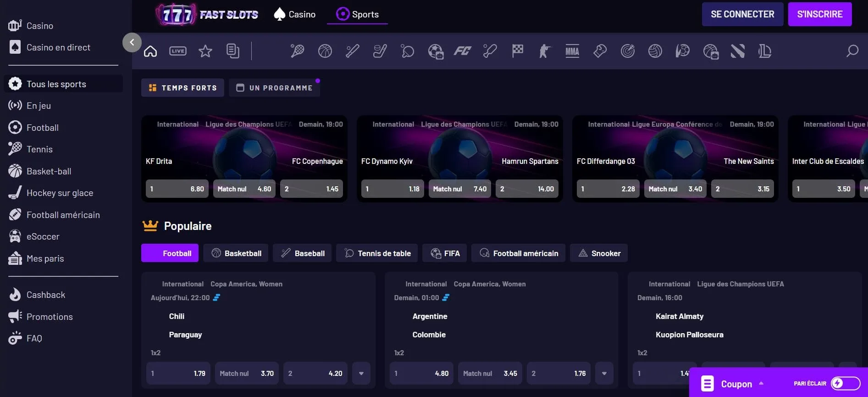This screenshot has height=397, width=868.
Task: Switch to the Un Programme tab
Action: coord(274,88)
